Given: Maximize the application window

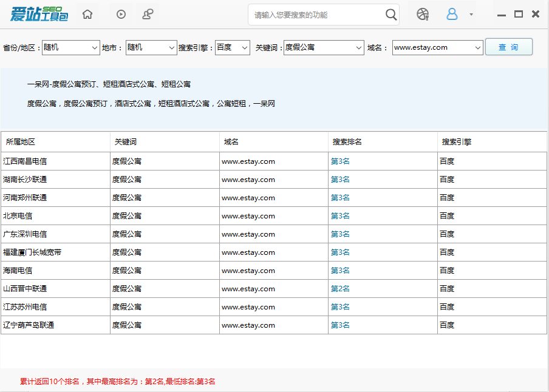Looking at the screenshot, I should 518,15.
